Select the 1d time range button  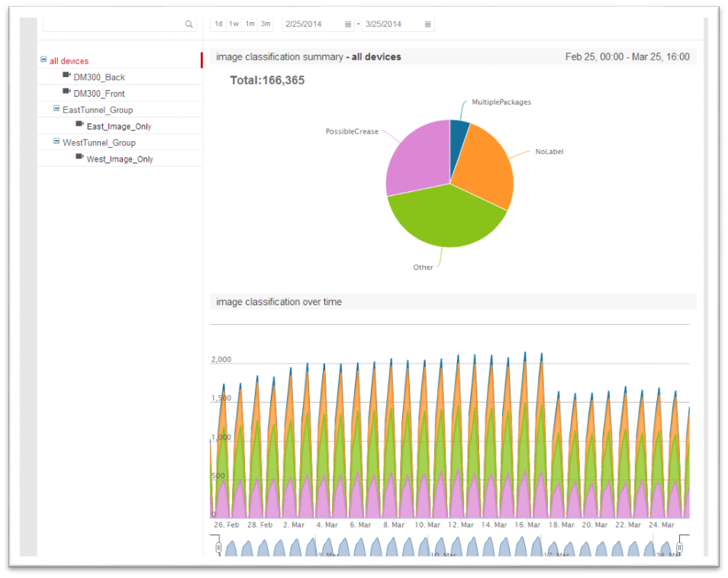pos(218,24)
